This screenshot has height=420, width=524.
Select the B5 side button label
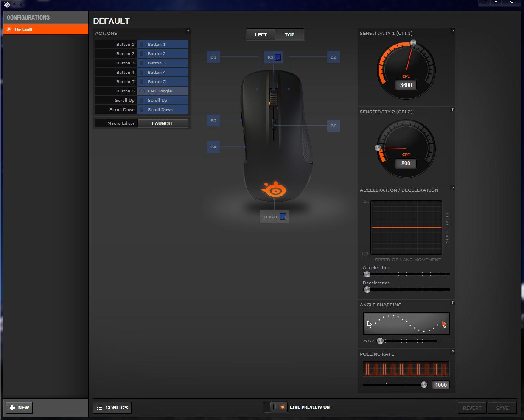[213, 120]
